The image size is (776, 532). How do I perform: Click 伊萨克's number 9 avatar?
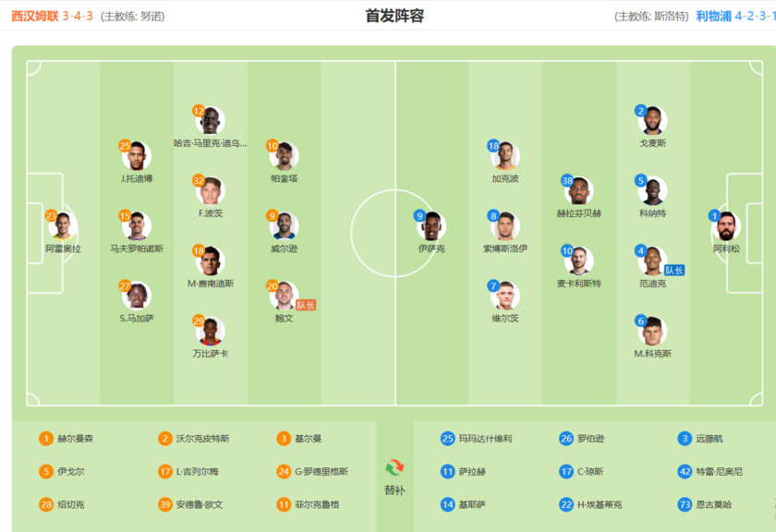431,227
